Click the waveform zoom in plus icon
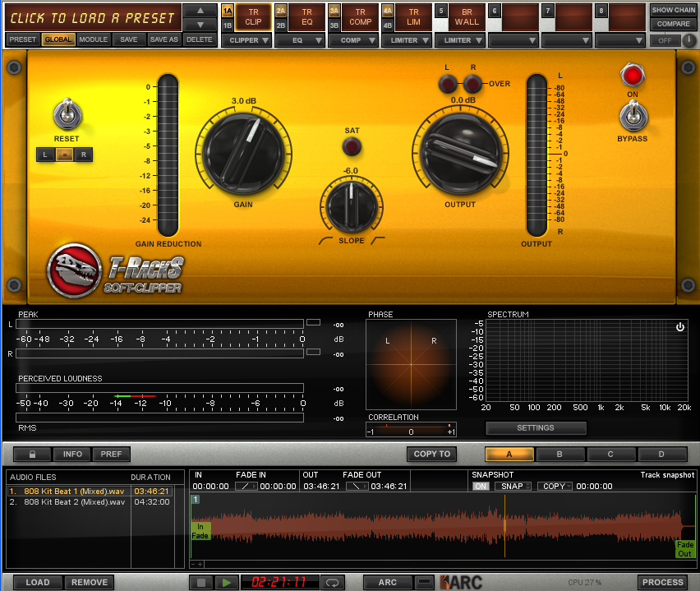The image size is (700, 591). tap(200, 564)
